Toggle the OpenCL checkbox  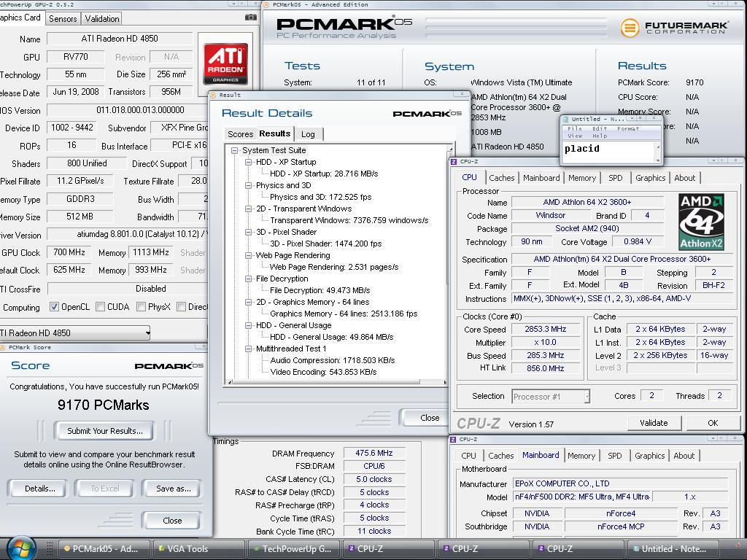[x=54, y=307]
